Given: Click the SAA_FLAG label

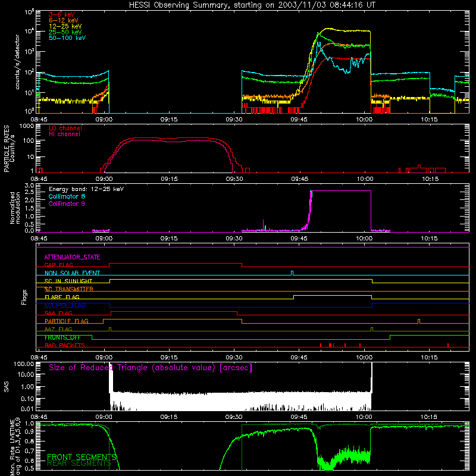Looking at the screenshot, I should pos(58,314).
